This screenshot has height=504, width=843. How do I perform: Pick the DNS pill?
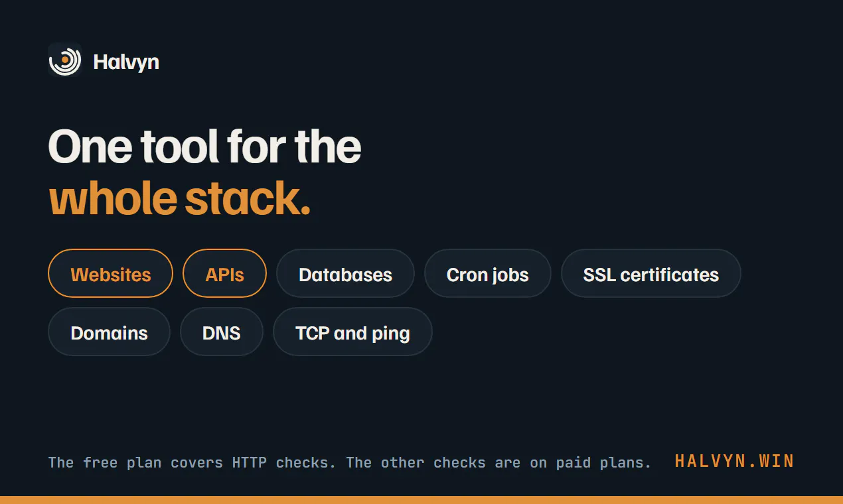click(x=222, y=332)
